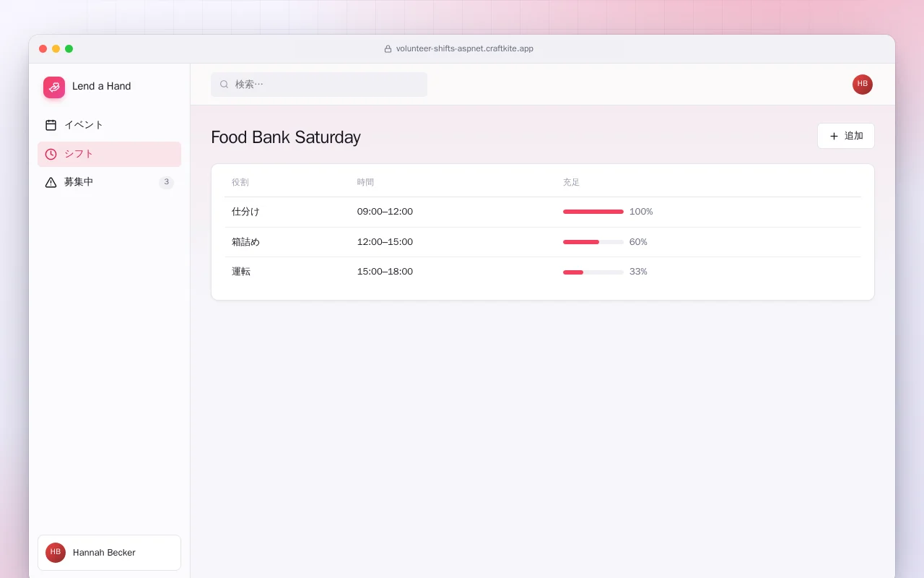Open the 募集中 menu item

109,182
